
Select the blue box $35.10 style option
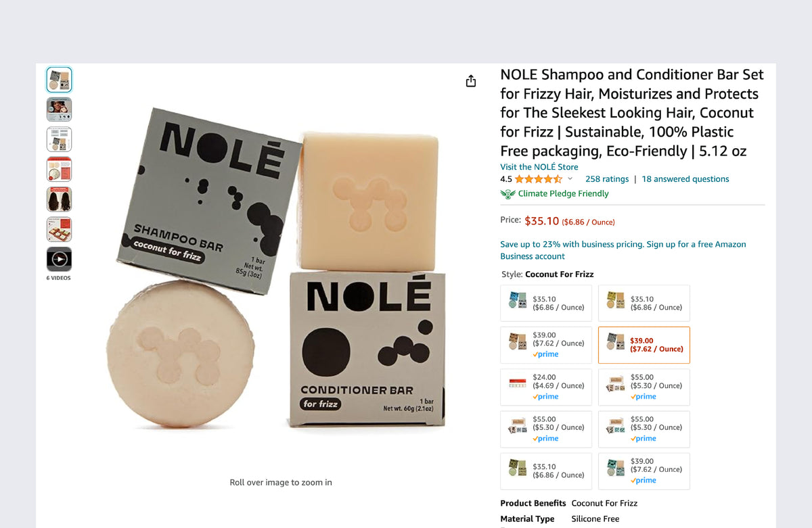[545, 303]
